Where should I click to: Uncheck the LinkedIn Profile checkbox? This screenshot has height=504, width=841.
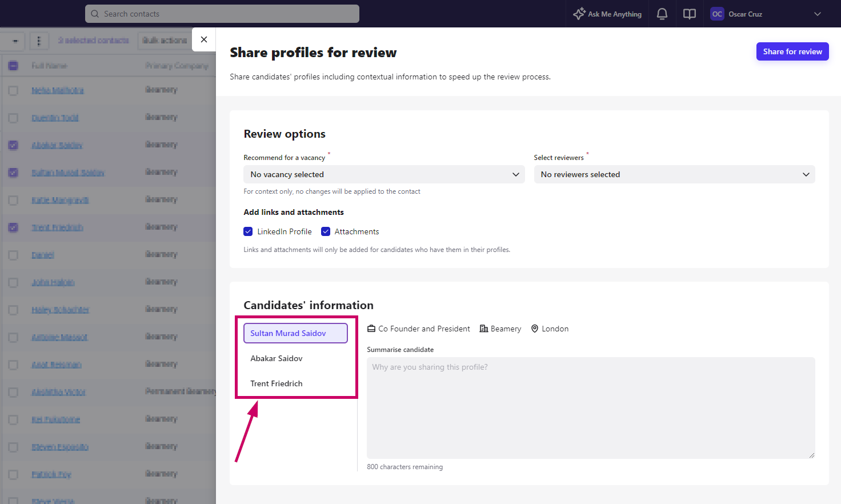point(248,231)
